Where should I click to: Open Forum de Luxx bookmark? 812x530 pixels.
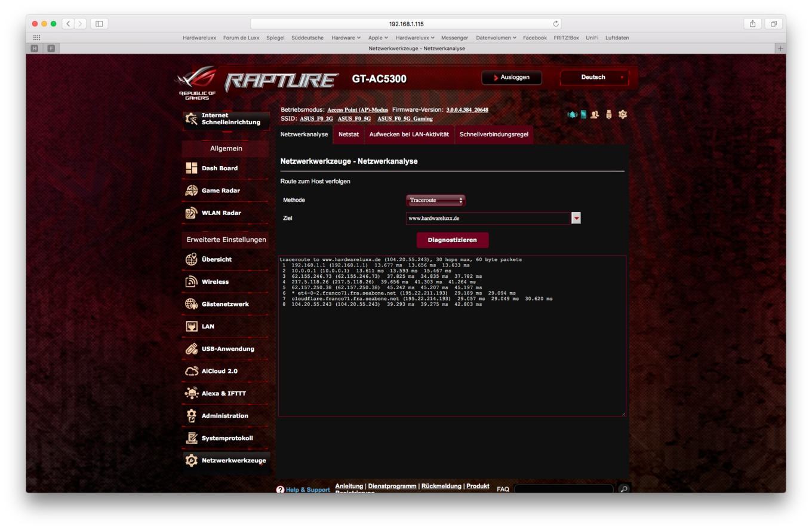(x=241, y=38)
